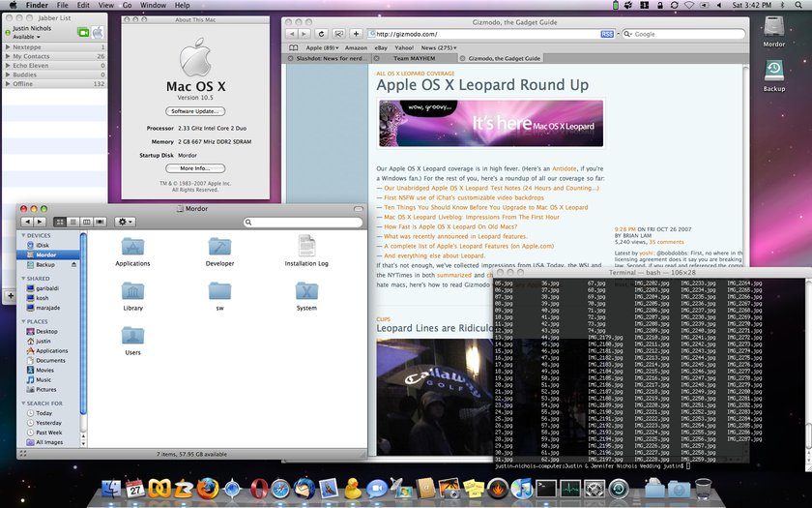
Task: Open Firefox from the Dock
Action: coord(207,489)
